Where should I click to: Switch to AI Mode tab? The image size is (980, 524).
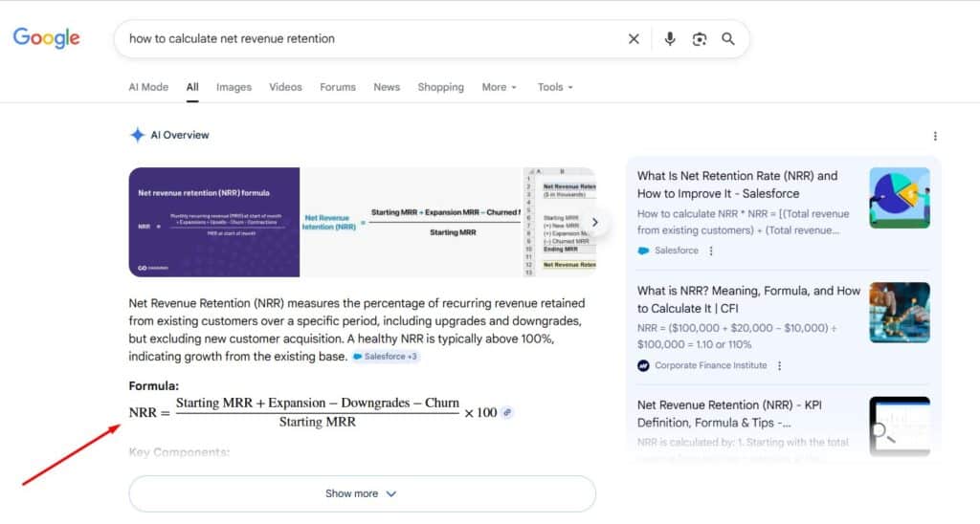[148, 87]
